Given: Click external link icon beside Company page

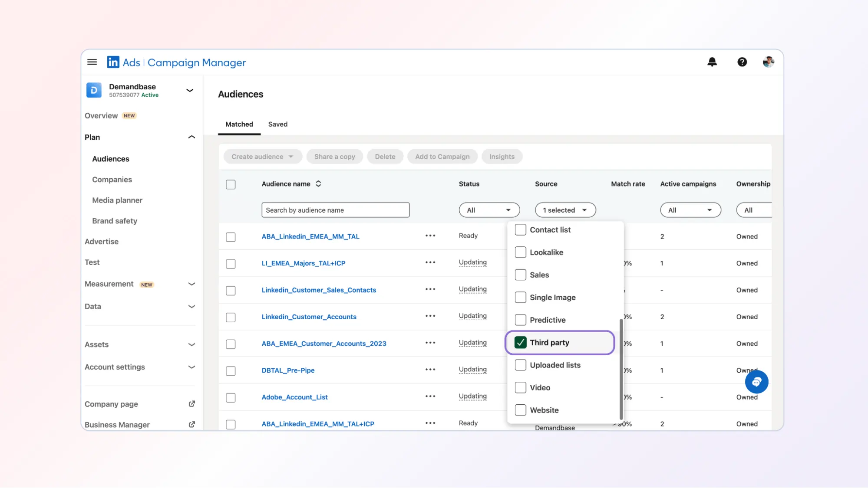Looking at the screenshot, I should click(x=191, y=404).
